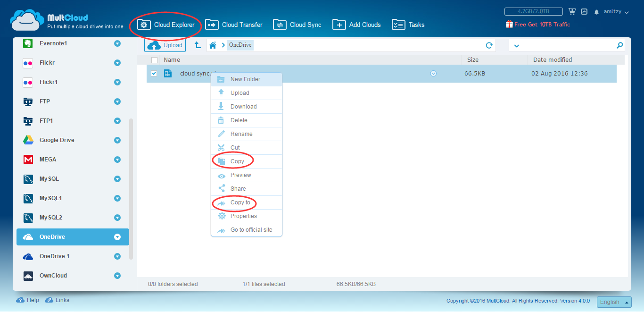The image size is (644, 312).
Task: Open Cloud Transfer tab
Action: pyautogui.click(x=233, y=25)
